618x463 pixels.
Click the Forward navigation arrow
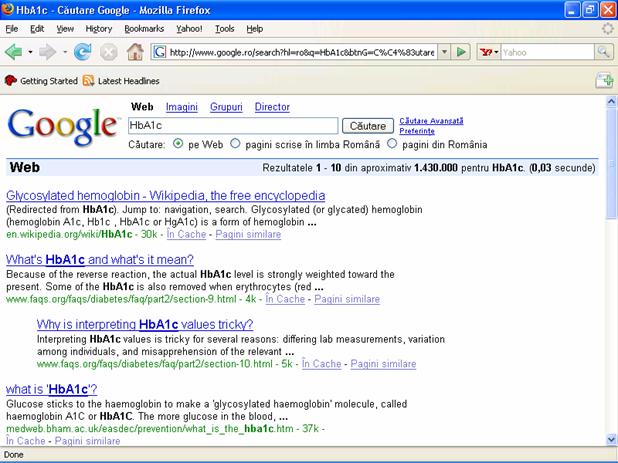tap(48, 51)
